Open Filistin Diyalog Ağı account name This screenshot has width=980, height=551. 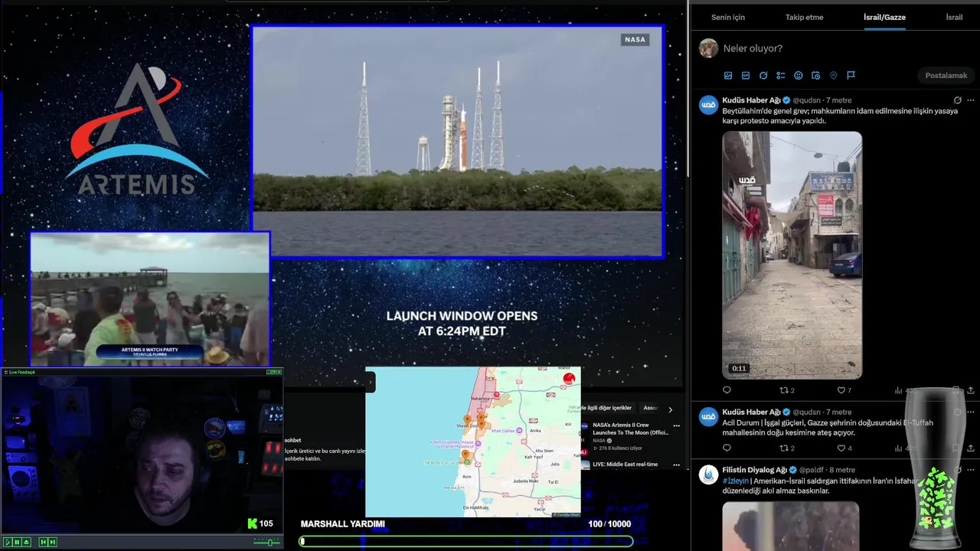pos(754,470)
